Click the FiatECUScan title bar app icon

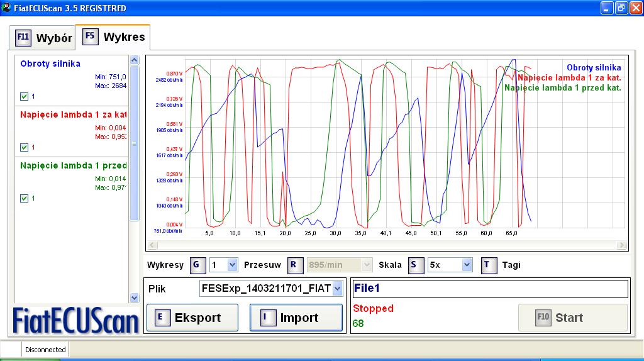coord(6,8)
